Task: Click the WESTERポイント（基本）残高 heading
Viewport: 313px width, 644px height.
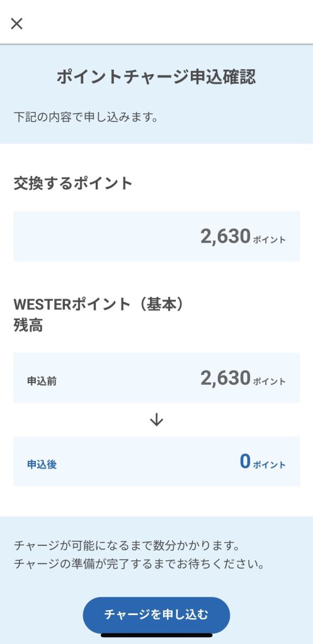Action: (99, 315)
